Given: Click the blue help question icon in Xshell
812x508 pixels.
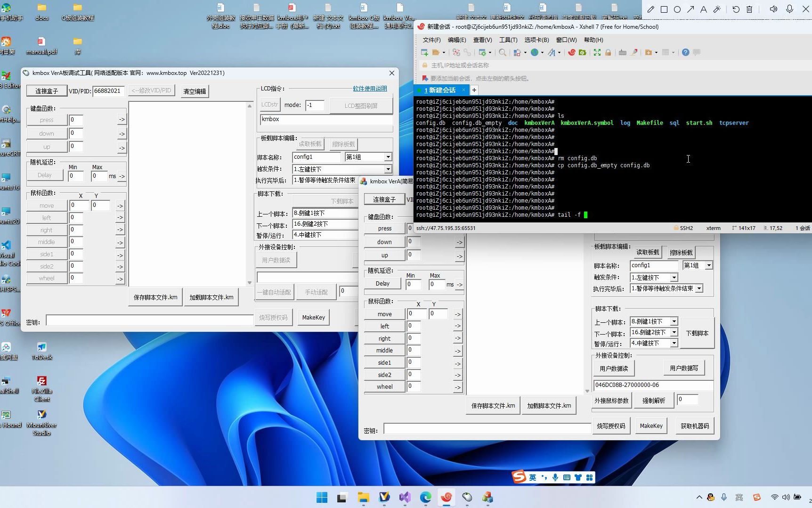Looking at the screenshot, I should point(686,52).
